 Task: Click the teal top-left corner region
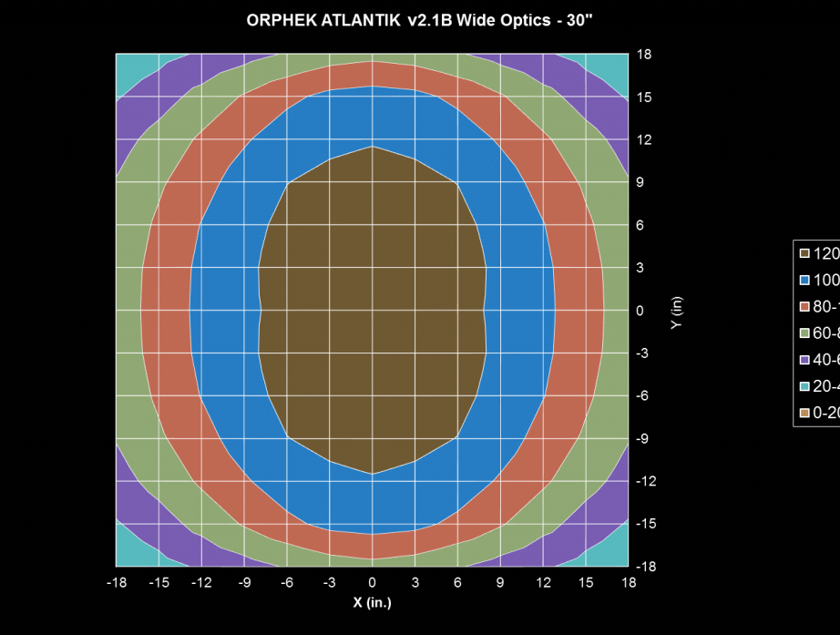click(x=129, y=67)
